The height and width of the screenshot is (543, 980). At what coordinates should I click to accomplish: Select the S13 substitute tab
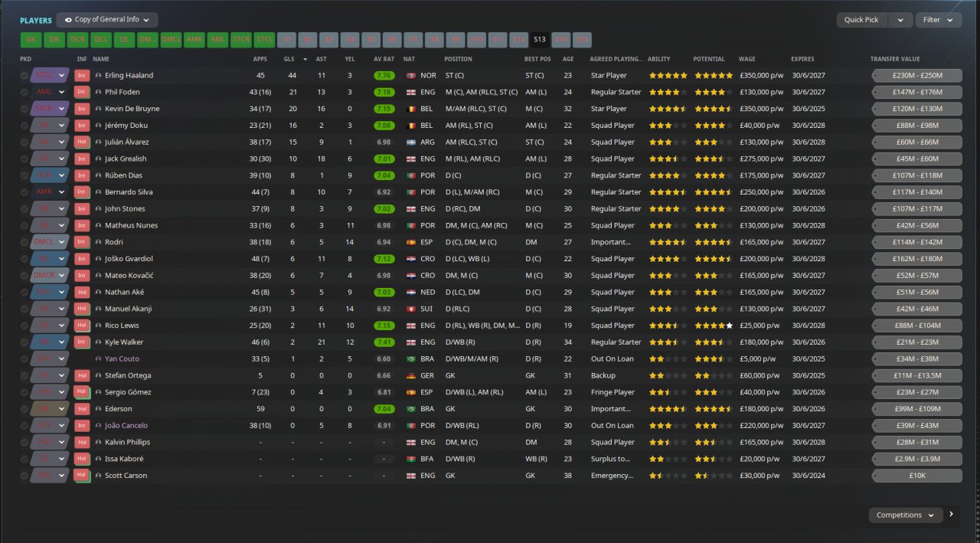coord(540,39)
